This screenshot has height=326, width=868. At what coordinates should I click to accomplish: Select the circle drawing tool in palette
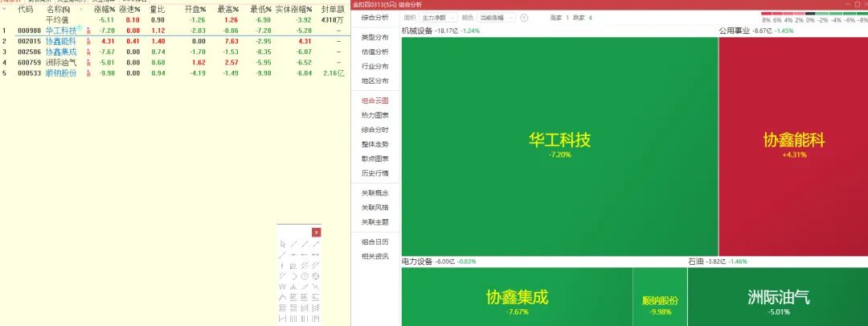point(305,276)
